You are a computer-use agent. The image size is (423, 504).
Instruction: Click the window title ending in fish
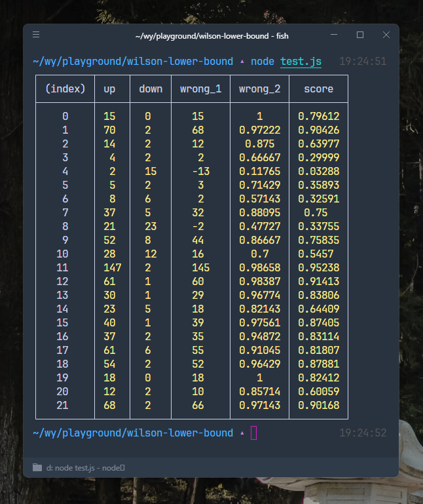(x=211, y=36)
